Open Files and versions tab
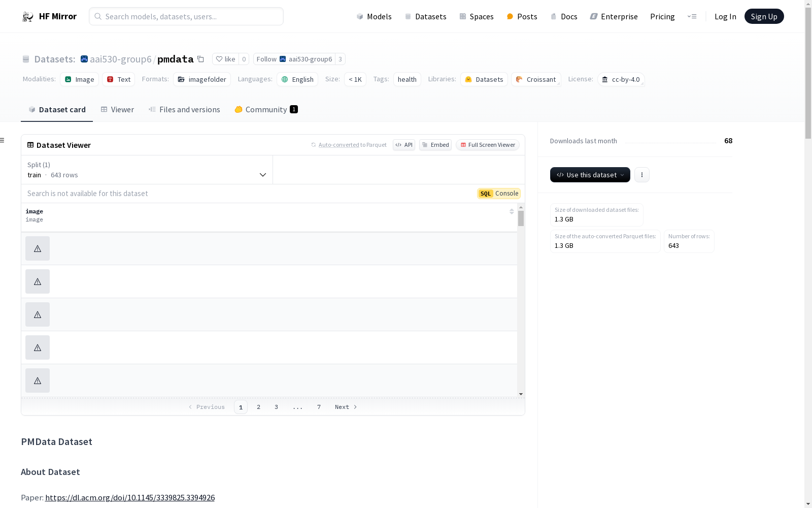The image size is (812, 508). click(x=184, y=110)
